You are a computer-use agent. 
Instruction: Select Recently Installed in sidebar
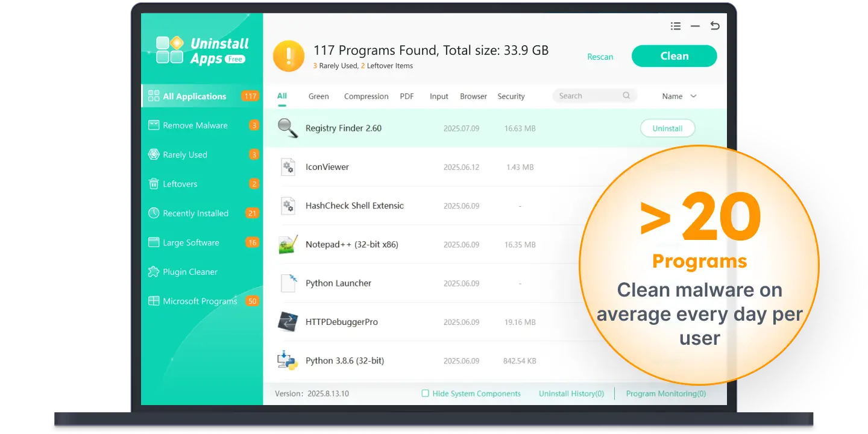tap(202, 213)
